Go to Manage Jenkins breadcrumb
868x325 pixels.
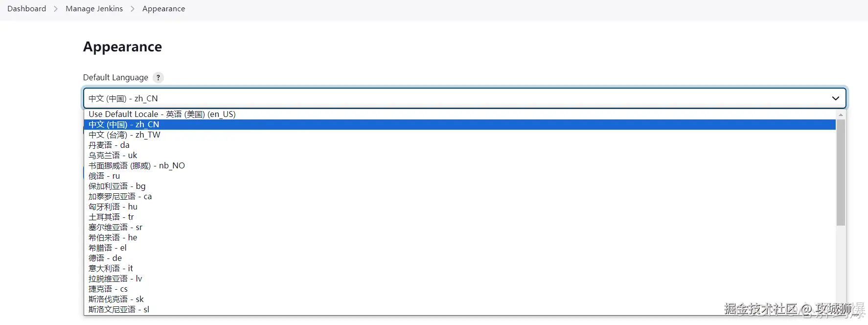[x=94, y=9]
